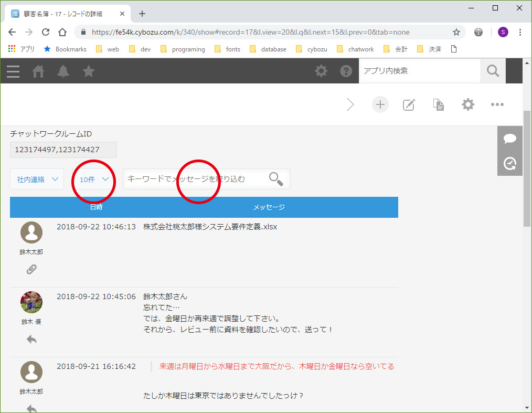Click the site lock security icon
532x413 pixels.
point(83,32)
